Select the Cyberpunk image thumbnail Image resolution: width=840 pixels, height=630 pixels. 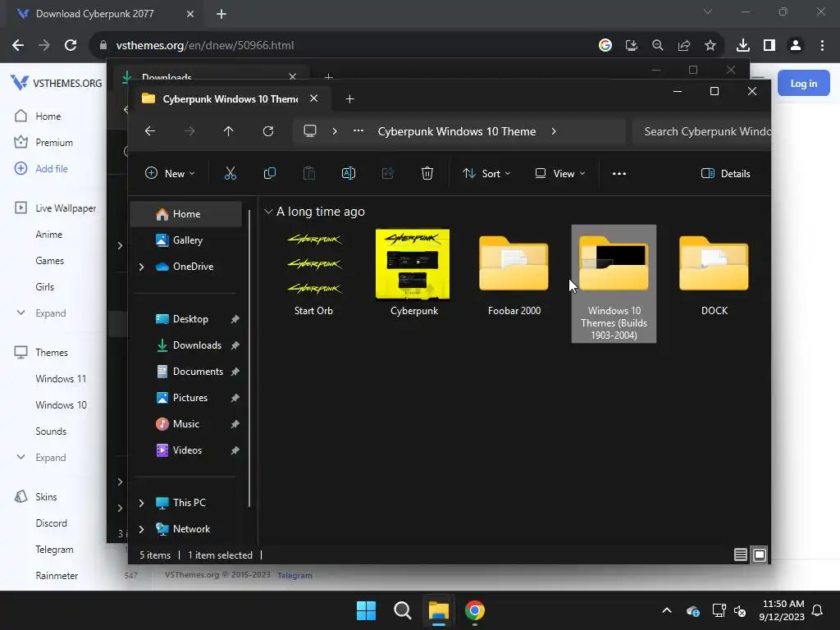(413, 272)
